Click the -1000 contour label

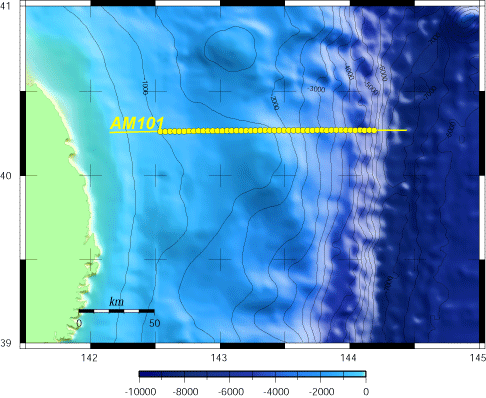(x=145, y=87)
